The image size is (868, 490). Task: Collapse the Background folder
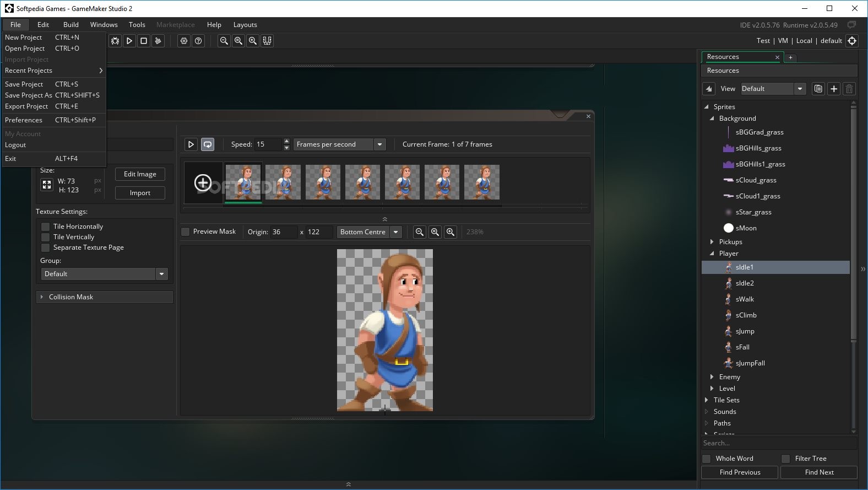[x=712, y=119]
